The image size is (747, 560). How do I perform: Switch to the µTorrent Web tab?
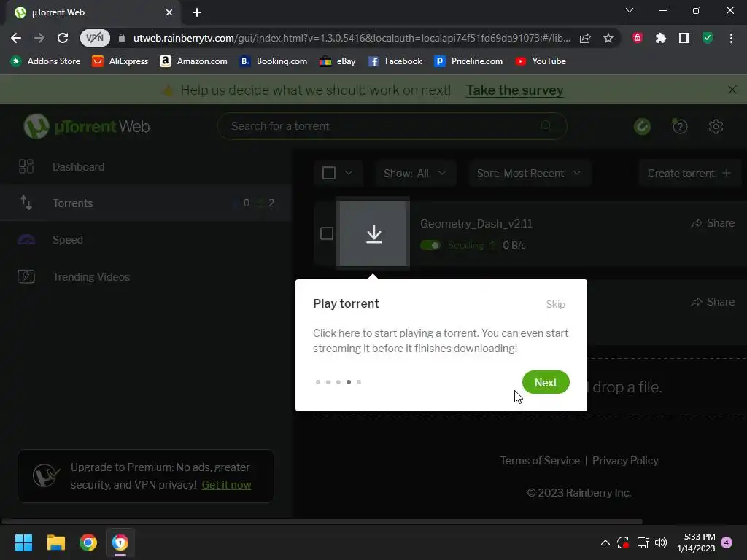(93, 12)
